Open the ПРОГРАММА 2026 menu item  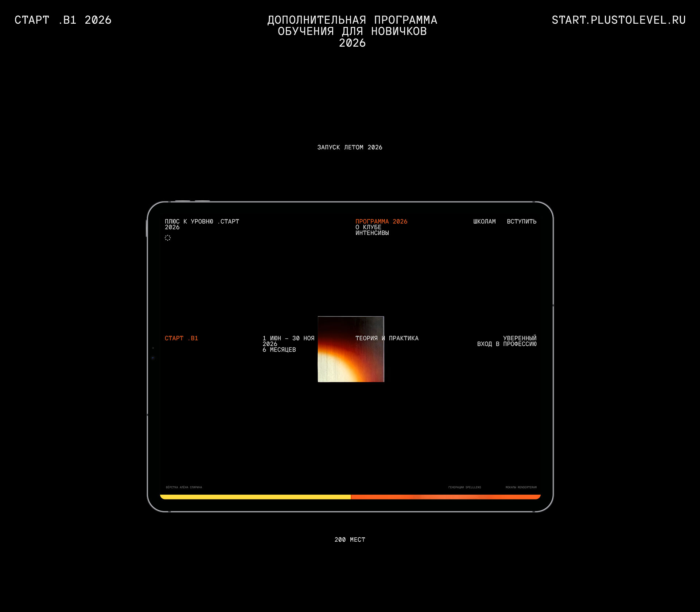tap(381, 221)
